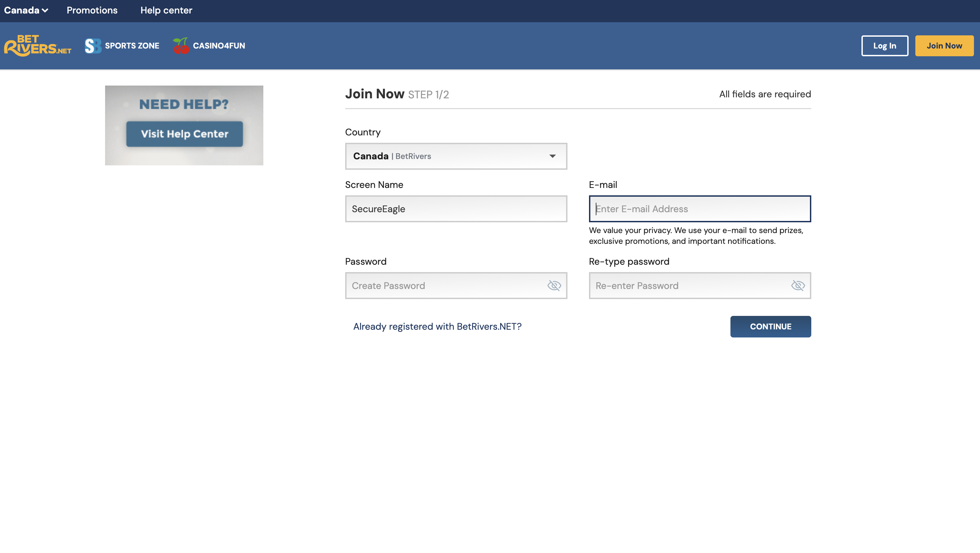The height and width of the screenshot is (553, 980).
Task: Click the 'Re-type password' label
Action: point(629,262)
